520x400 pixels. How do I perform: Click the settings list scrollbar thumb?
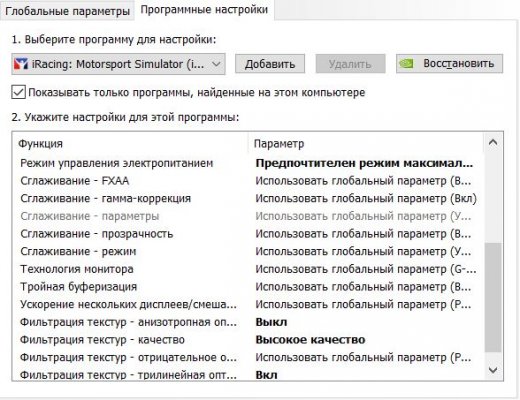[493, 297]
